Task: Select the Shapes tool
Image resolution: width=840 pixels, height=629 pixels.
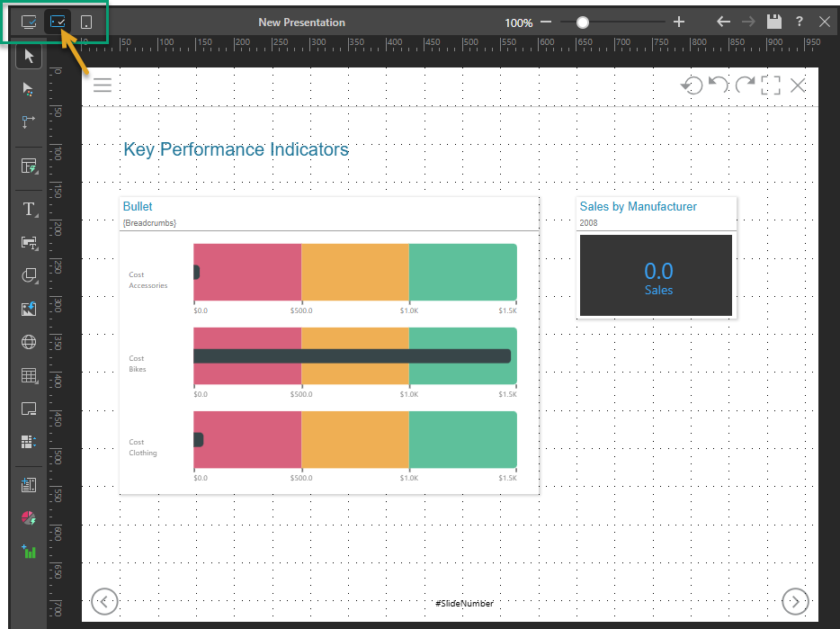Action: [29, 275]
